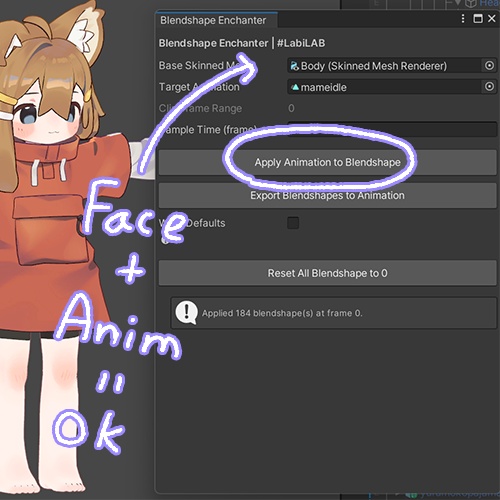The height and width of the screenshot is (500, 500).
Task: Click the info icon in the status message
Action: pos(186,313)
